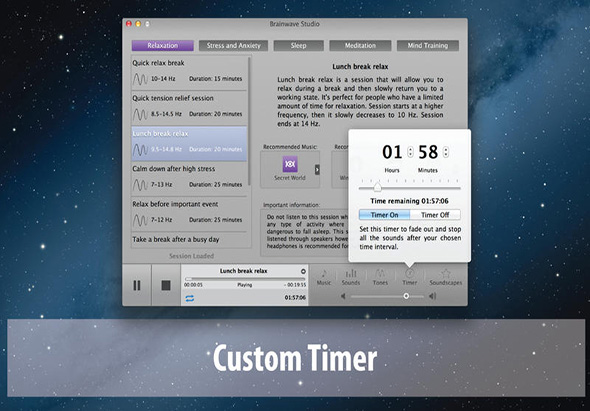Click the Lunch break relax description heading
The width and height of the screenshot is (590, 411).
click(x=360, y=67)
